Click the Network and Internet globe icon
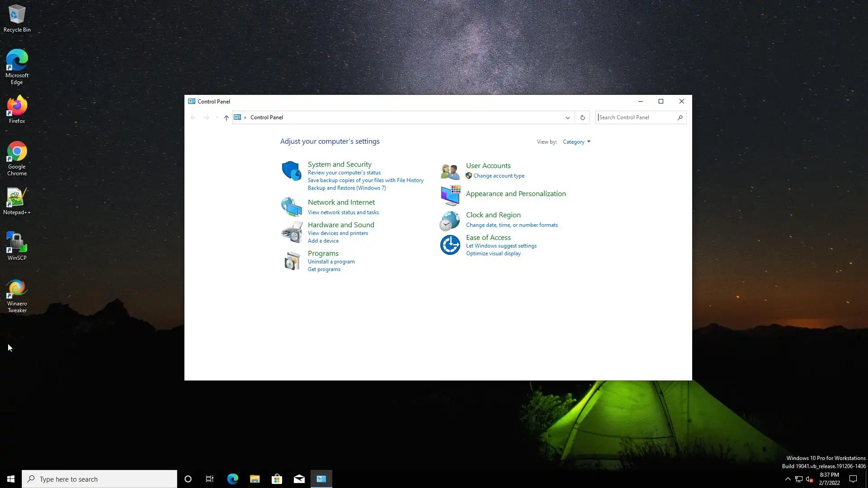 [291, 207]
